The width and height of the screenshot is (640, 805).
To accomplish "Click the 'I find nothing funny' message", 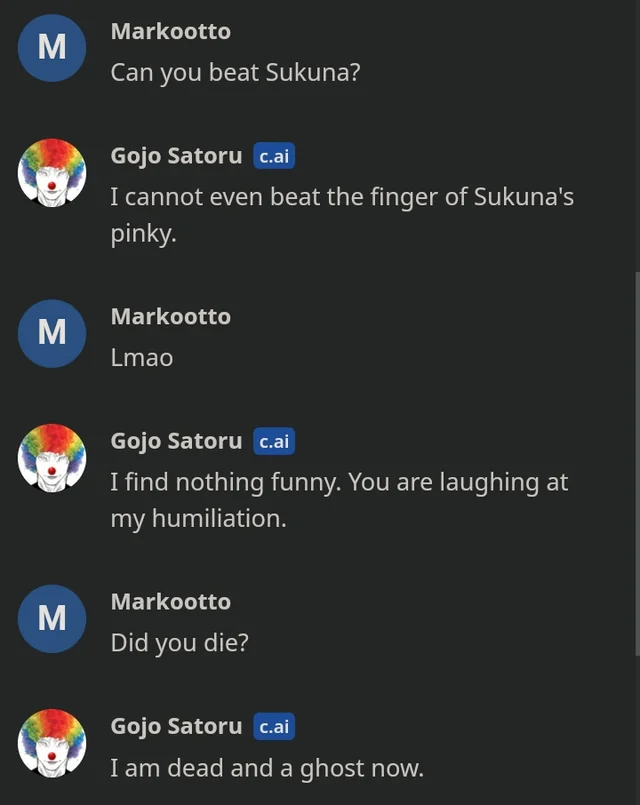I will (x=338, y=499).
